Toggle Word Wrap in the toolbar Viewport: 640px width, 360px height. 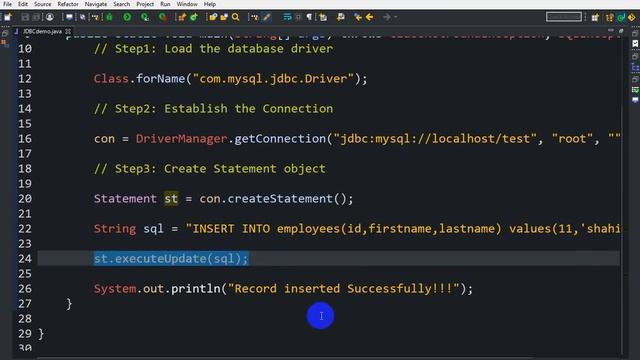coord(287,17)
